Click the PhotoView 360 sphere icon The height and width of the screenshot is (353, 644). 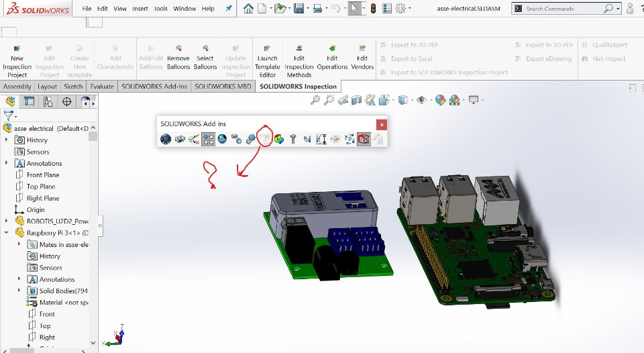point(222,140)
